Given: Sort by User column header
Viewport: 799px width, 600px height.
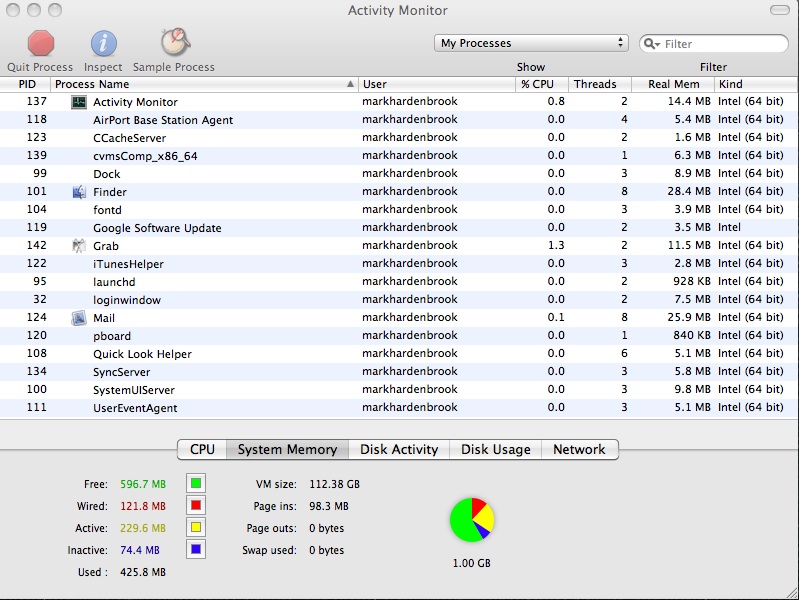Looking at the screenshot, I should tap(437, 85).
